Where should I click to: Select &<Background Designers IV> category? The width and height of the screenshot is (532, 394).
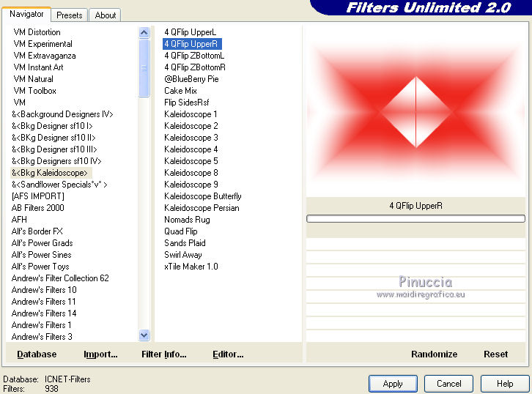(62, 114)
